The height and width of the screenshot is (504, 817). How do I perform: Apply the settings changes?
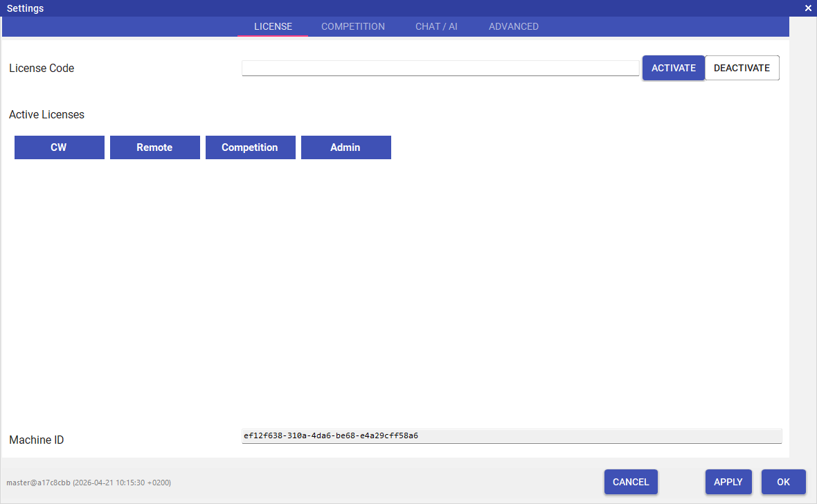(728, 482)
